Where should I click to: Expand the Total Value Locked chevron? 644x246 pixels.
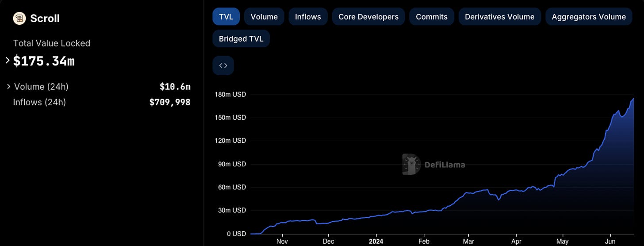tap(8, 60)
